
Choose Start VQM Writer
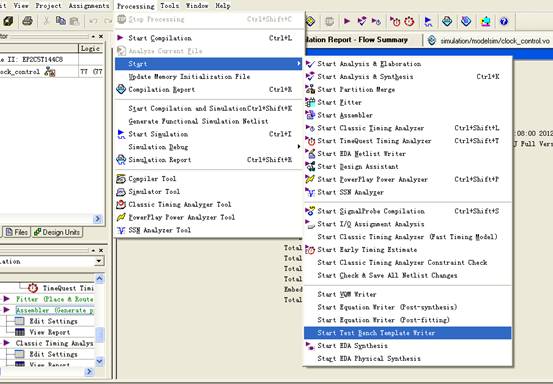408,294
